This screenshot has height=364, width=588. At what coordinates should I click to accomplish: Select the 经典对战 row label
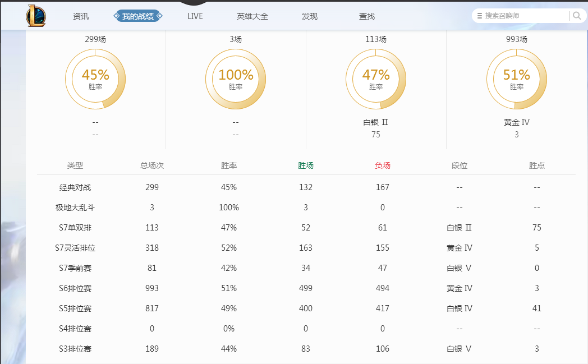tap(75, 187)
